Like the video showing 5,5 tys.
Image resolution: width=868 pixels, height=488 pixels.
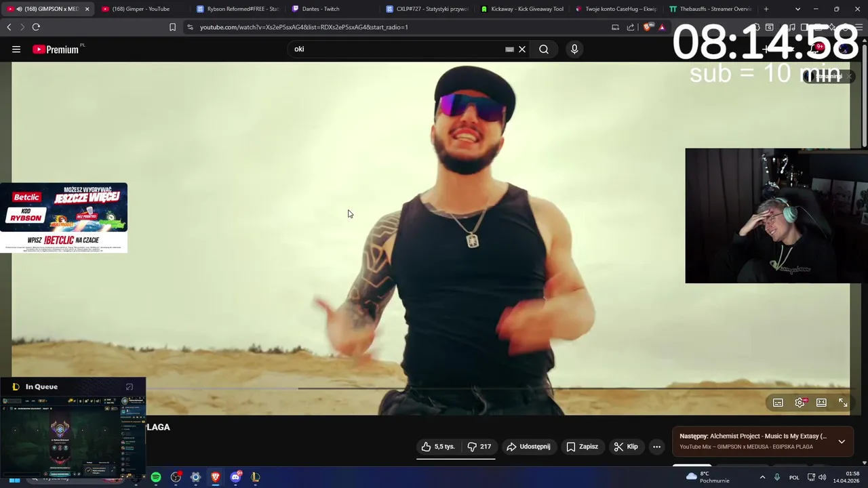tap(438, 447)
